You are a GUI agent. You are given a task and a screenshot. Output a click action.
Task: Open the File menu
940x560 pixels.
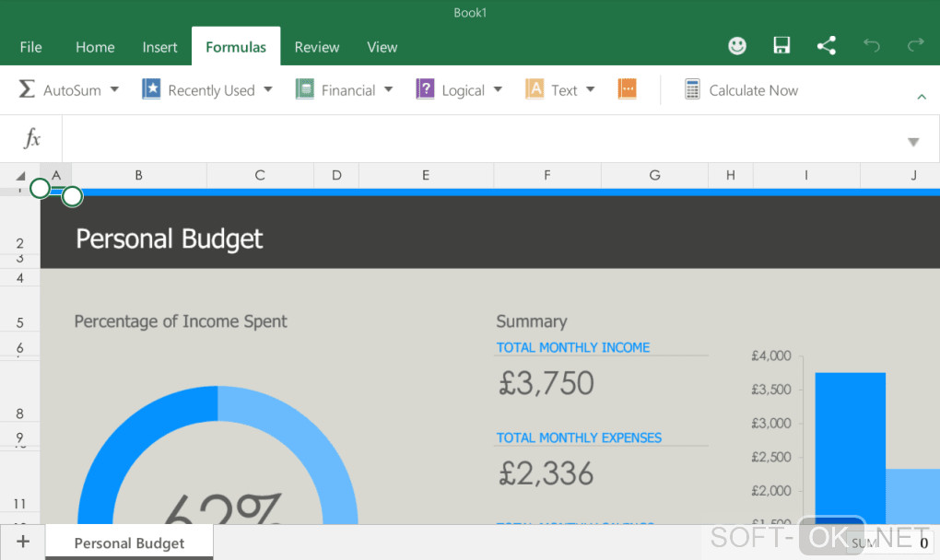coord(30,47)
